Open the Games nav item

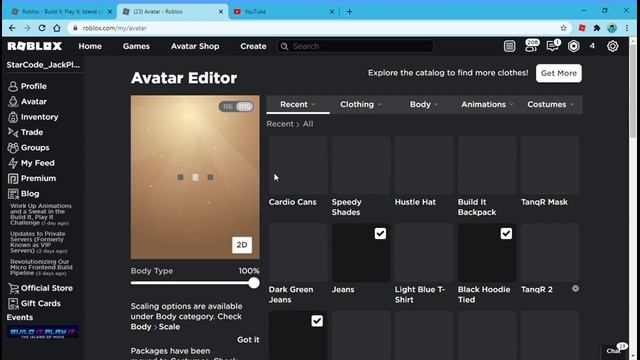(136, 46)
